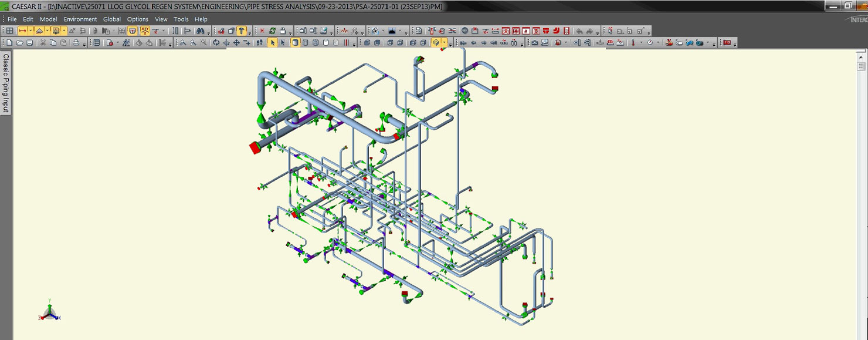This screenshot has width=868, height=340.
Task: Toggle the highlighted arrow Select pointer
Action: (272, 43)
